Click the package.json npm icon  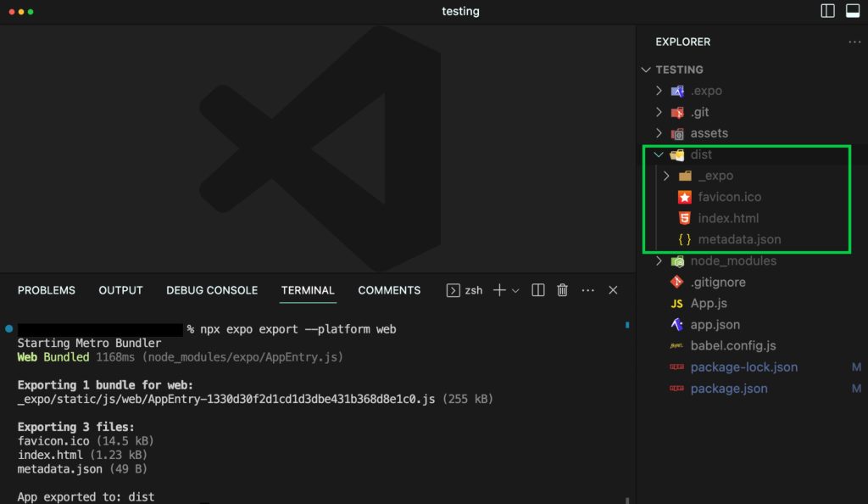[676, 389]
